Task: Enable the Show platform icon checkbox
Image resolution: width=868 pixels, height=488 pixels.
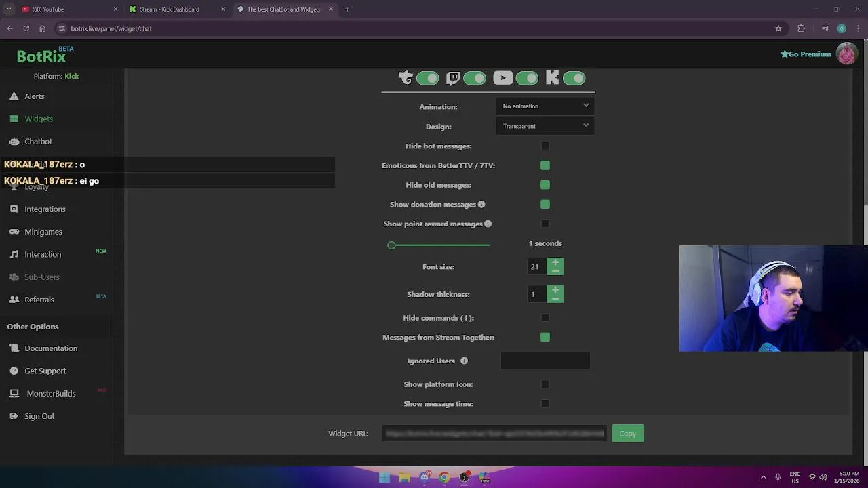Action: 545,384
